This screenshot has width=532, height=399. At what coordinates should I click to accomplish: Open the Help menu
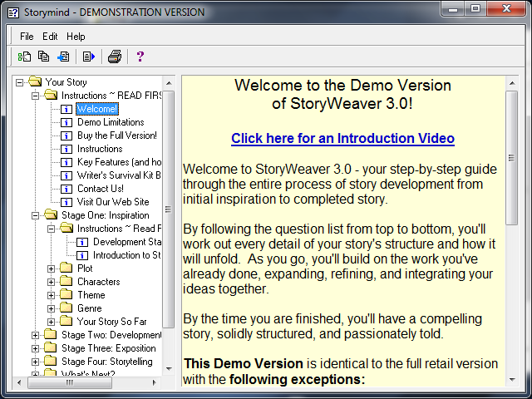(x=76, y=37)
